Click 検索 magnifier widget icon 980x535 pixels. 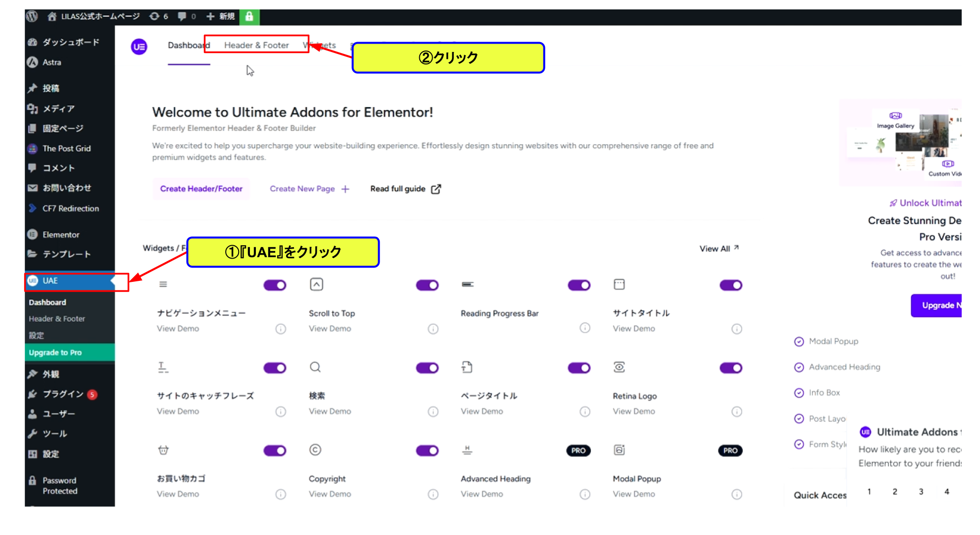315,367
